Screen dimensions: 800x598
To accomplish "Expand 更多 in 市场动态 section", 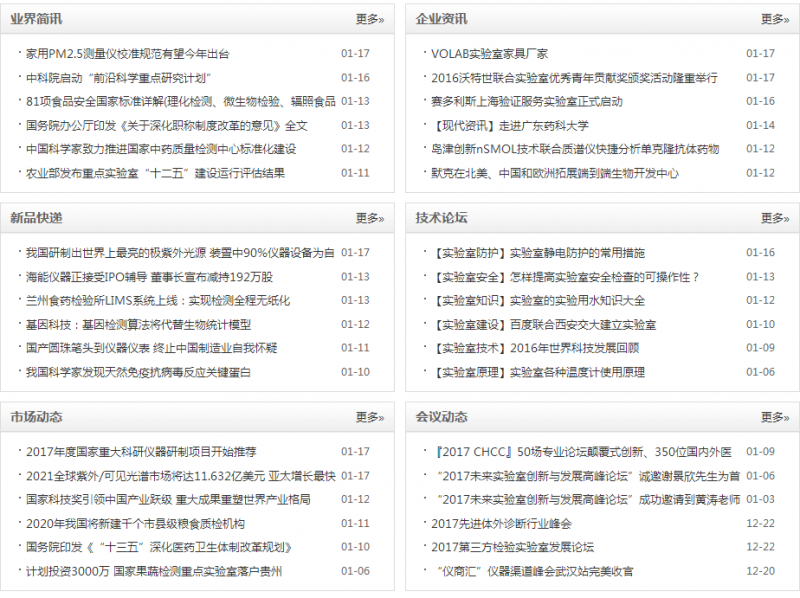I will [x=369, y=417].
